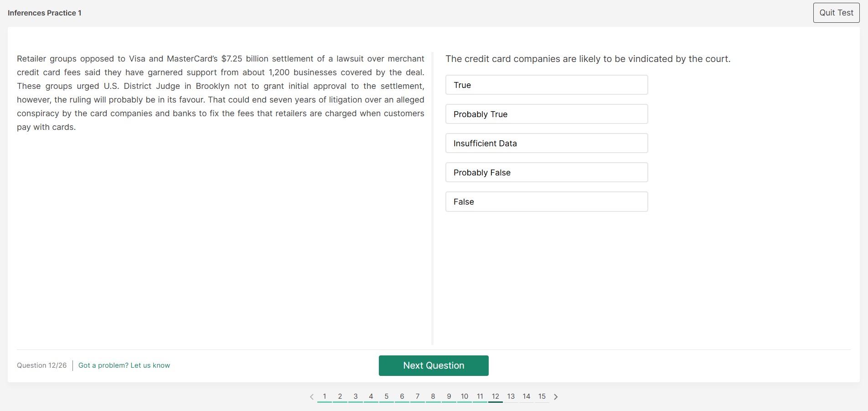Click the statement about credit card companies vindicated
This screenshot has height=411, width=868.
pyautogui.click(x=588, y=59)
